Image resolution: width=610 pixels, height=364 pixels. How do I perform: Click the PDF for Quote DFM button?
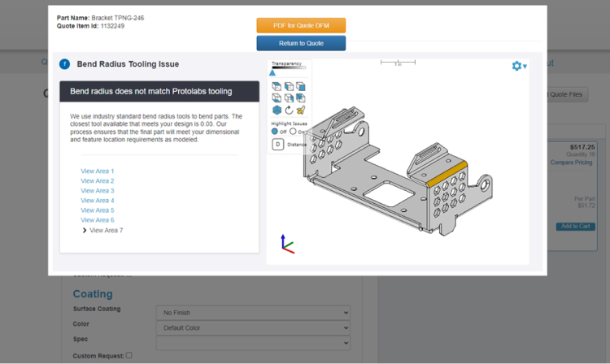click(301, 25)
